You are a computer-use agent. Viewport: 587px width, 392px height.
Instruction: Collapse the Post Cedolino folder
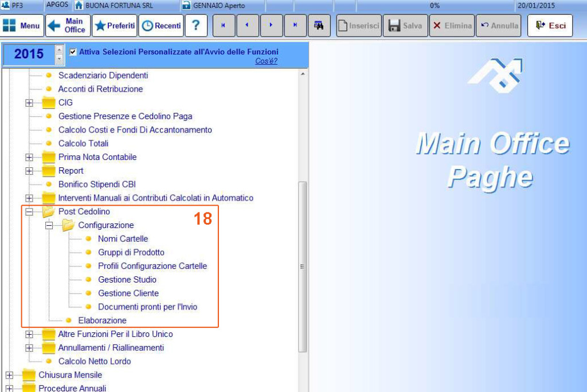coord(29,211)
